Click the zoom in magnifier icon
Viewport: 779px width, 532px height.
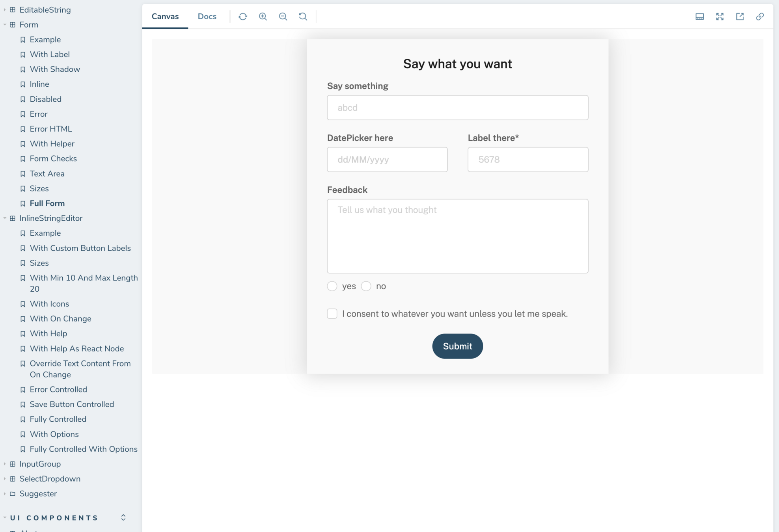[x=263, y=17]
